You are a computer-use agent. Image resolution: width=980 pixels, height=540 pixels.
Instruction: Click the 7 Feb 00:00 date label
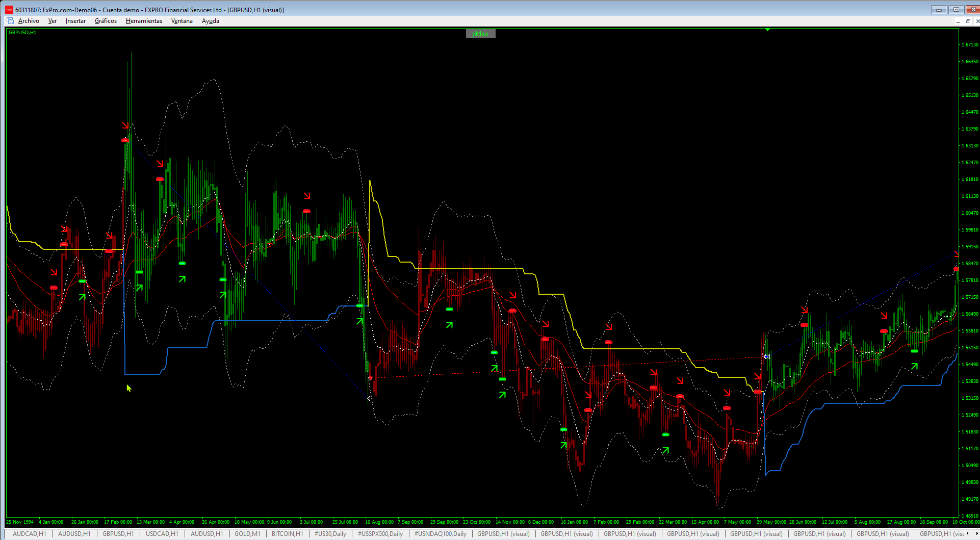(606, 522)
